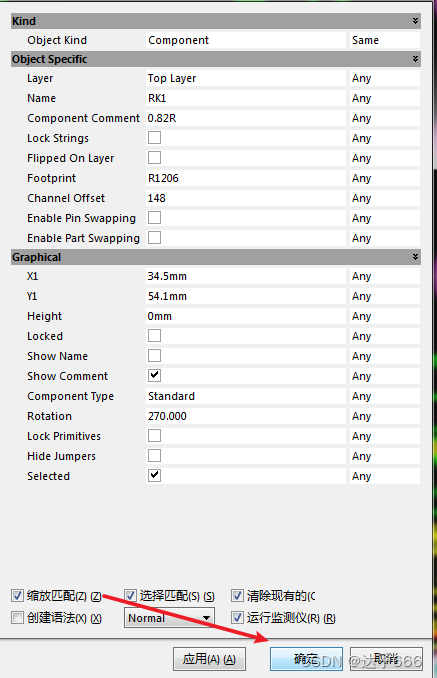This screenshot has height=678, width=437.
Task: Click the Height value 0mm
Action: tap(246, 316)
